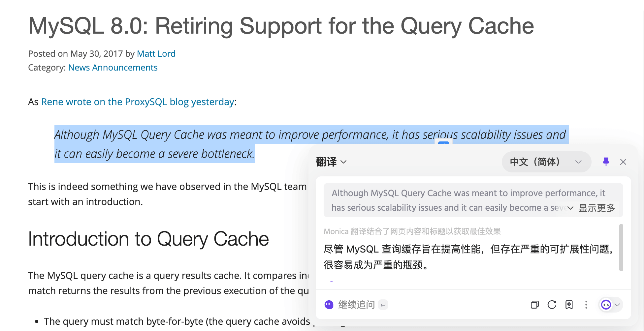This screenshot has width=644, height=331.
Task: Bookmark this translation result
Action: coord(569,305)
